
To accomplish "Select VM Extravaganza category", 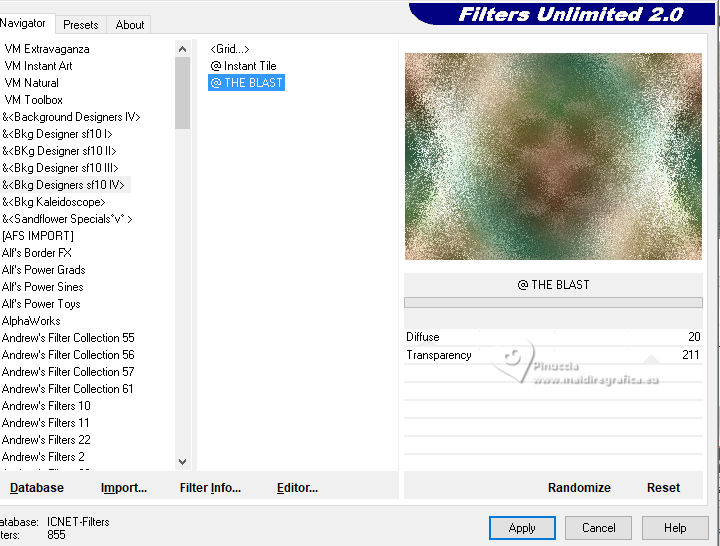I will point(47,49).
